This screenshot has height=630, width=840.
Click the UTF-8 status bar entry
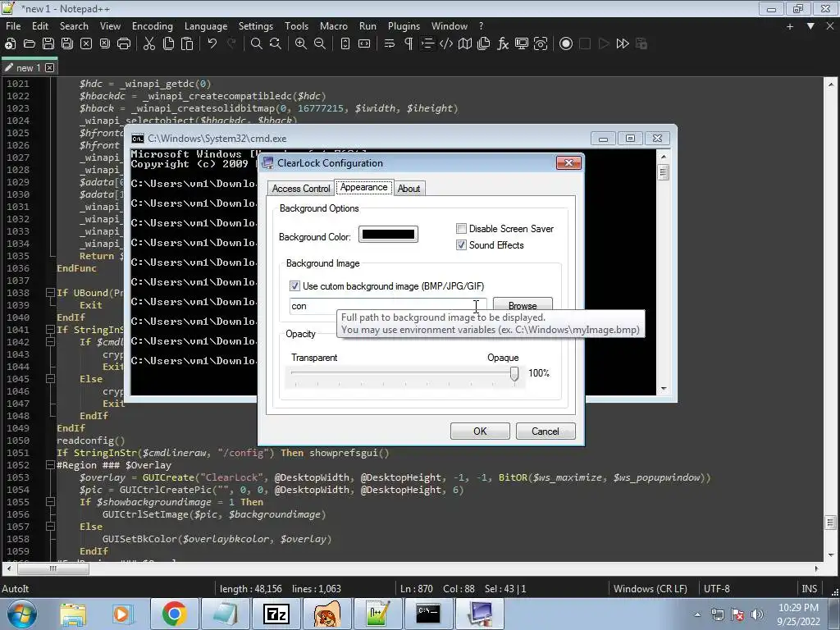click(716, 589)
